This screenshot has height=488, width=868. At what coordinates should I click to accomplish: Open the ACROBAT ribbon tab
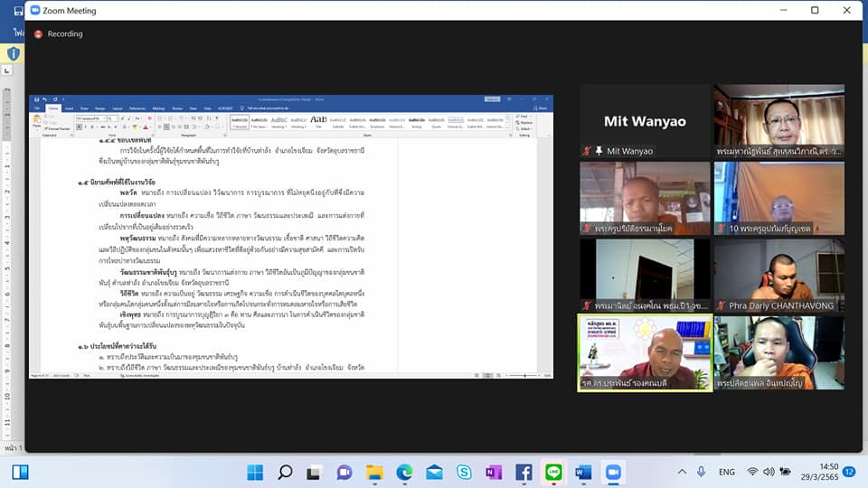pos(225,108)
